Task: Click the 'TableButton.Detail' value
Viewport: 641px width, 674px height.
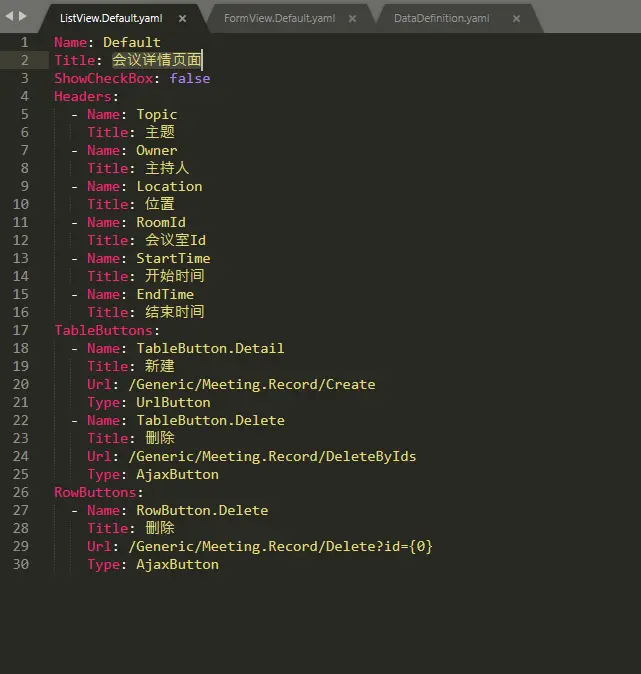Action: click(x=210, y=348)
